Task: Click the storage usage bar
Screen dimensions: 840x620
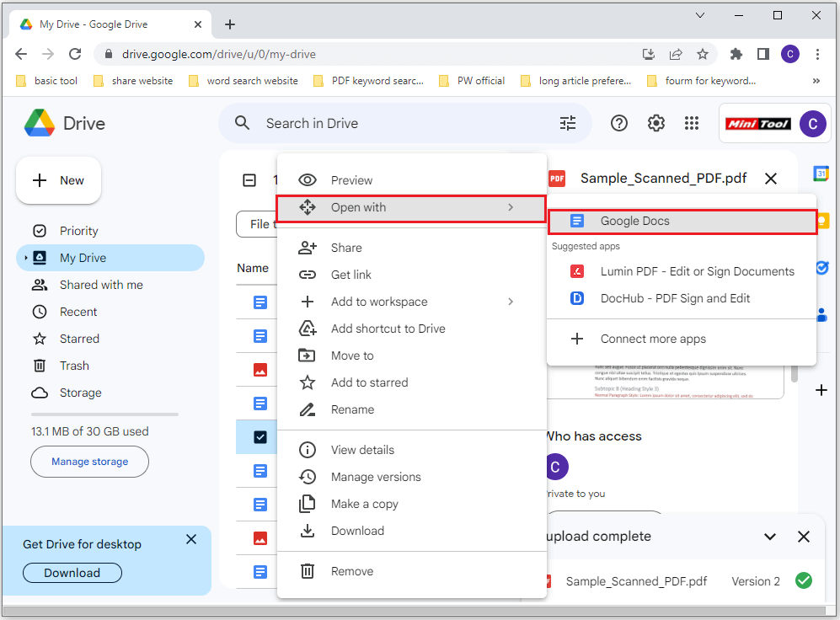Action: (104, 414)
